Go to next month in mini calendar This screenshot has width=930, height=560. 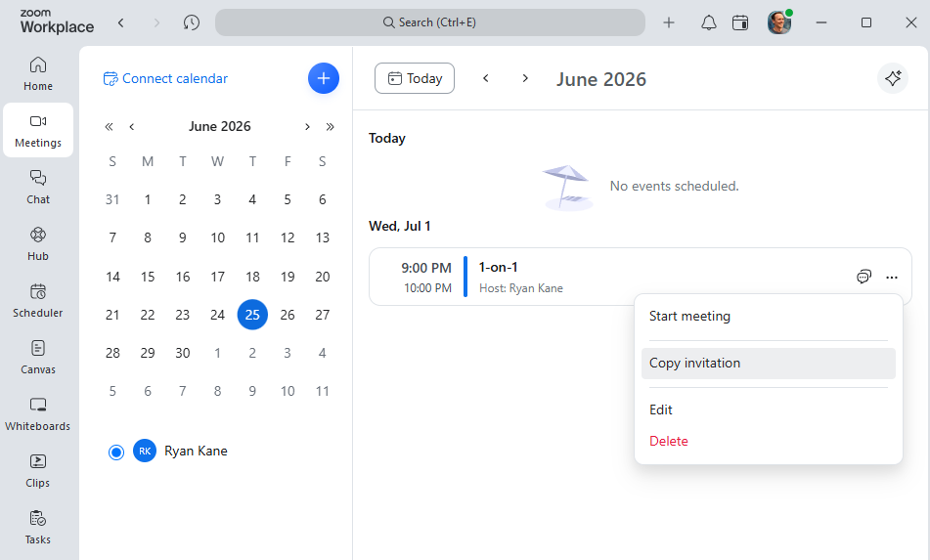307,126
